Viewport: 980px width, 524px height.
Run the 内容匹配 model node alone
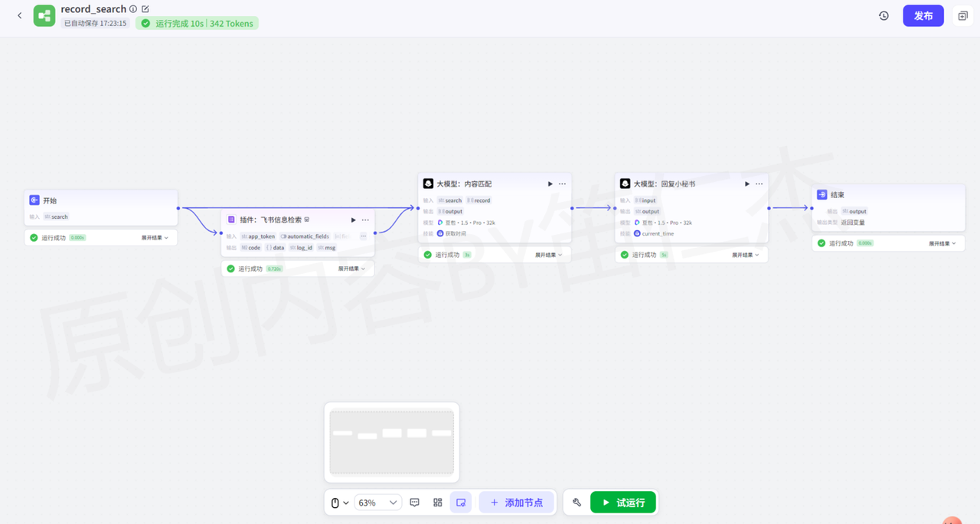[x=550, y=184]
